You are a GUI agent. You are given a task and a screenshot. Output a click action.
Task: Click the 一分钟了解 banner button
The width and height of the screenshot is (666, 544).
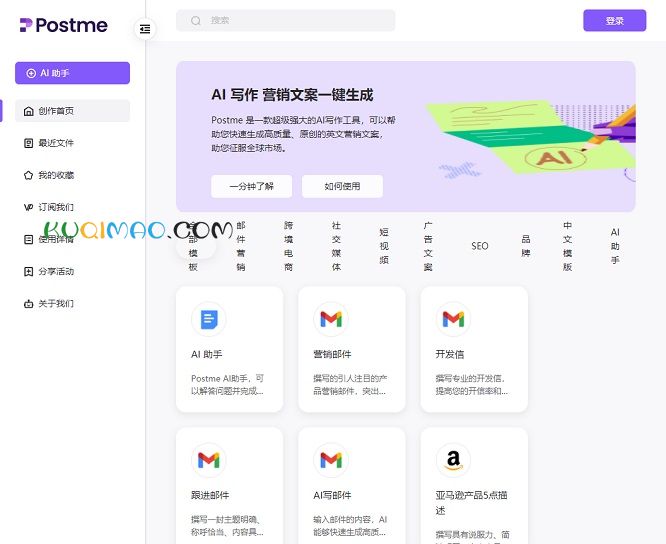tap(251, 186)
